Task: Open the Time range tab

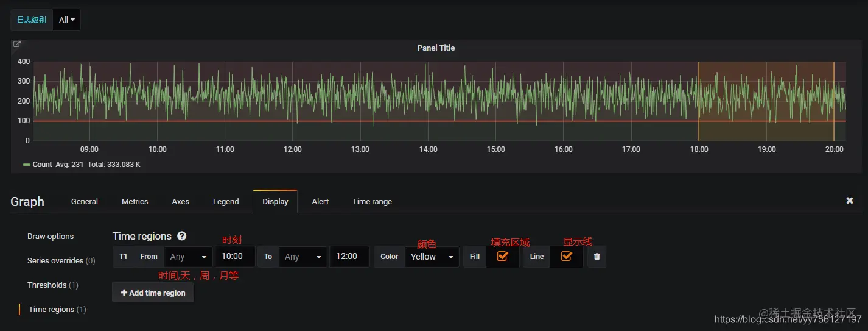Action: pyautogui.click(x=372, y=202)
